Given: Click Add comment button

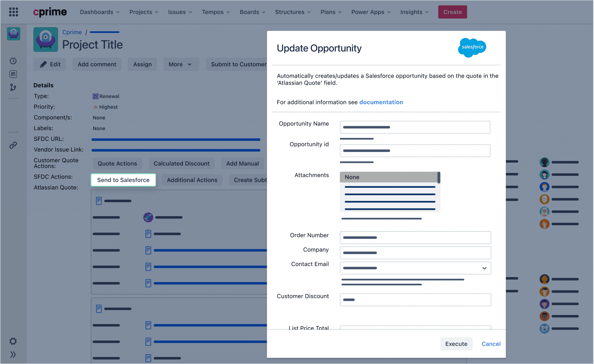Looking at the screenshot, I should pyautogui.click(x=97, y=64).
